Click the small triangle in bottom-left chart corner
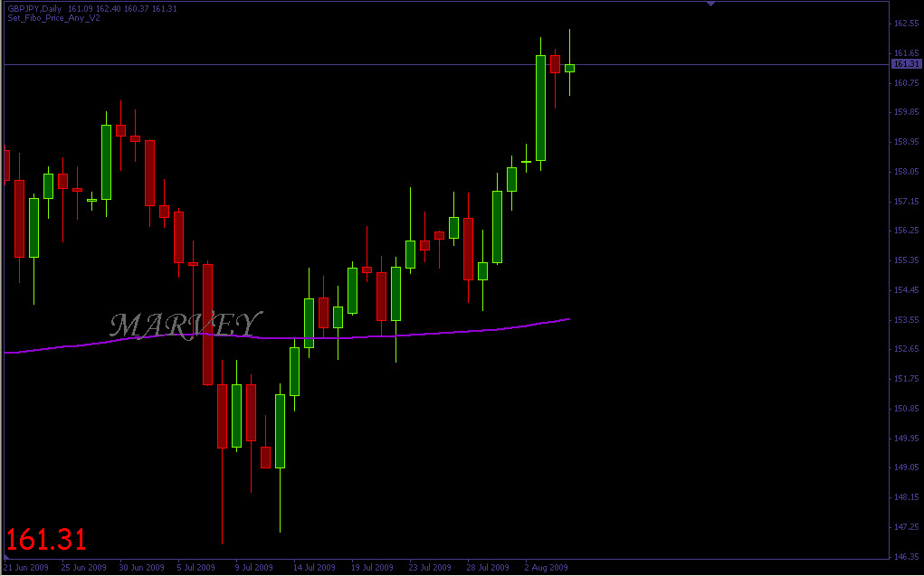 pyautogui.click(x=6, y=557)
